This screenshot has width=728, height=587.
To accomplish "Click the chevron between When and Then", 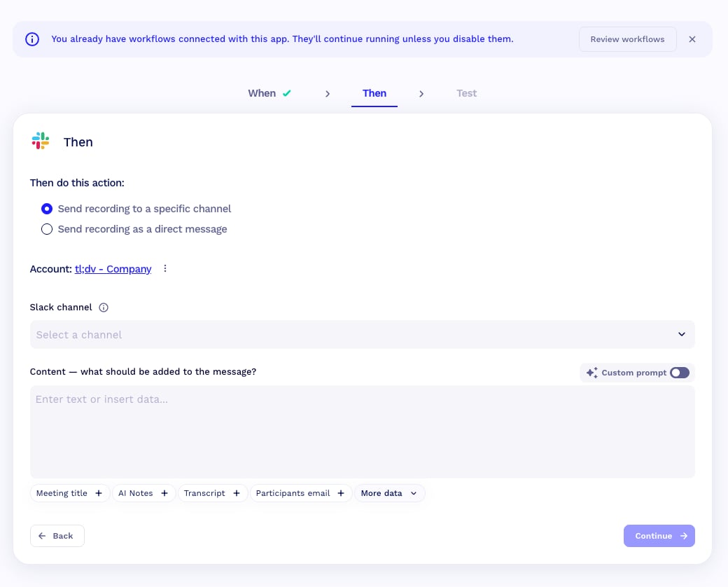I will coord(328,94).
